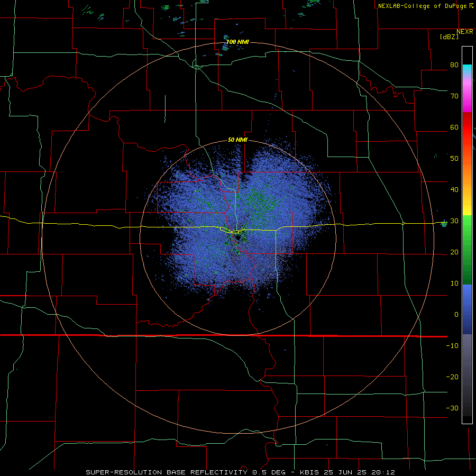Image resolution: width=476 pixels, height=476 pixels.
Task: Click the -20 value on the dBZ scale
Action: click(x=452, y=377)
